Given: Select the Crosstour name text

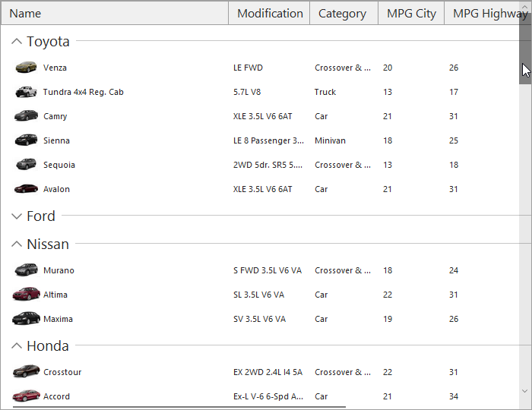Looking at the screenshot, I should tap(62, 372).
